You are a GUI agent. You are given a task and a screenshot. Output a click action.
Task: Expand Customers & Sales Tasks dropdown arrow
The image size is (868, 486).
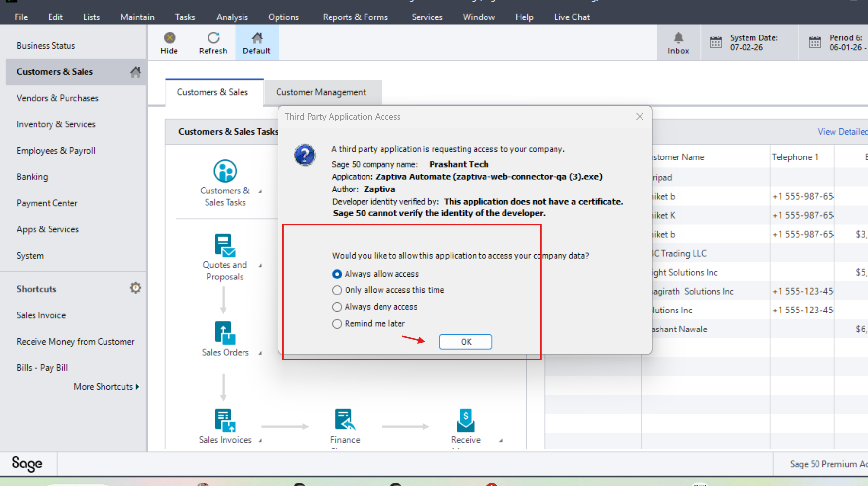(x=260, y=191)
